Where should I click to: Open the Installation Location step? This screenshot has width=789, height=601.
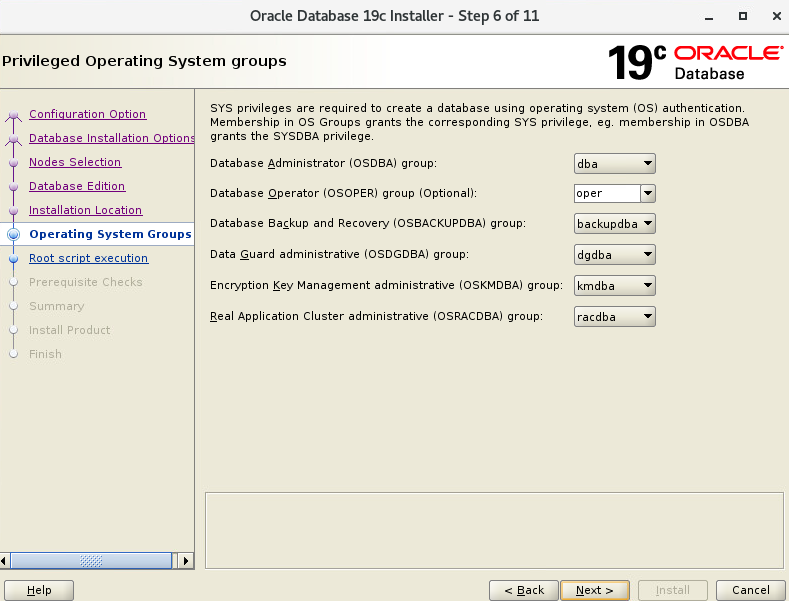tap(85, 210)
